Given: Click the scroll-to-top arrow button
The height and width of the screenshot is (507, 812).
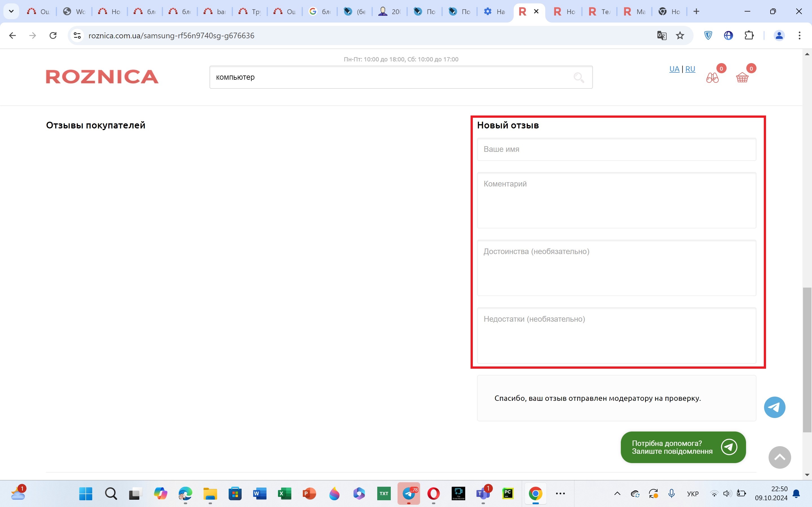Looking at the screenshot, I should pyautogui.click(x=780, y=457).
